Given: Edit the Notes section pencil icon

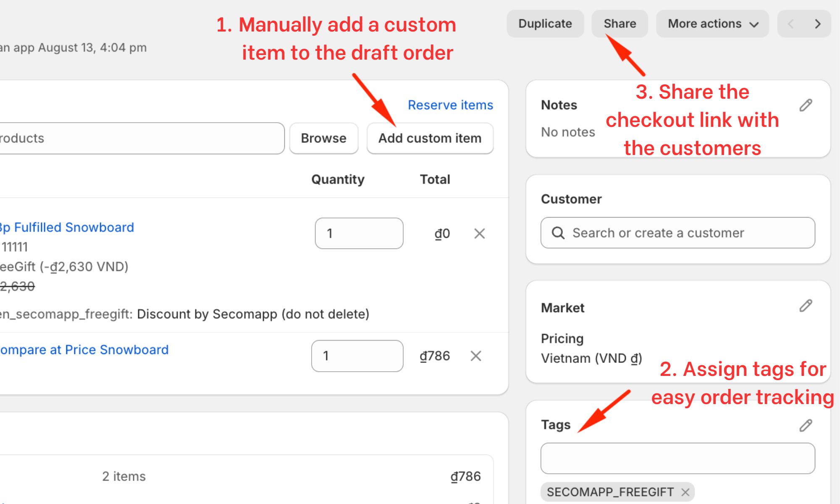Looking at the screenshot, I should pyautogui.click(x=806, y=105).
